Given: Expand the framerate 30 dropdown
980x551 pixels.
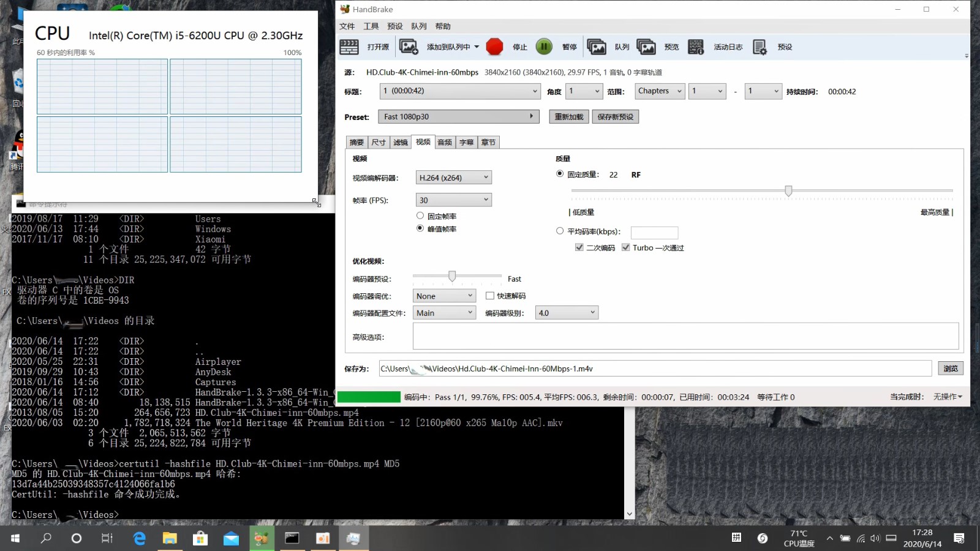Looking at the screenshot, I should pyautogui.click(x=454, y=200).
